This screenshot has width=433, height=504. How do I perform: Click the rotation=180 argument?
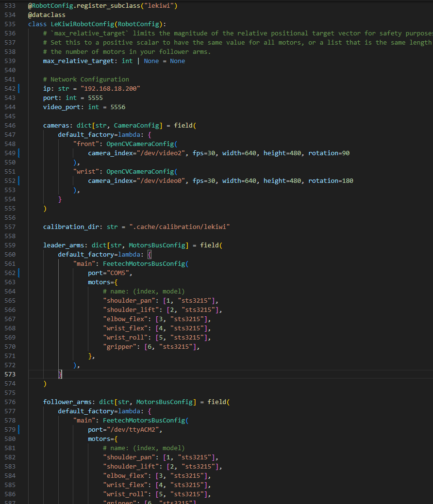click(331, 181)
